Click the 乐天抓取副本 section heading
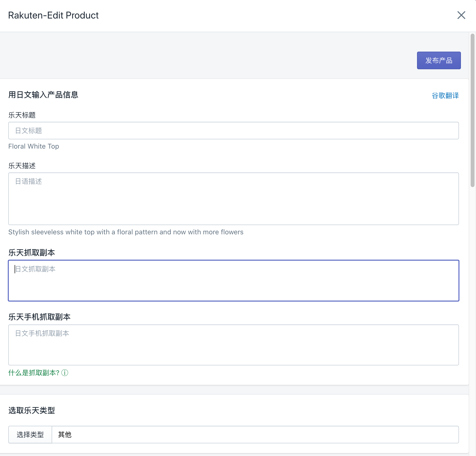476x456 pixels. pyautogui.click(x=32, y=253)
